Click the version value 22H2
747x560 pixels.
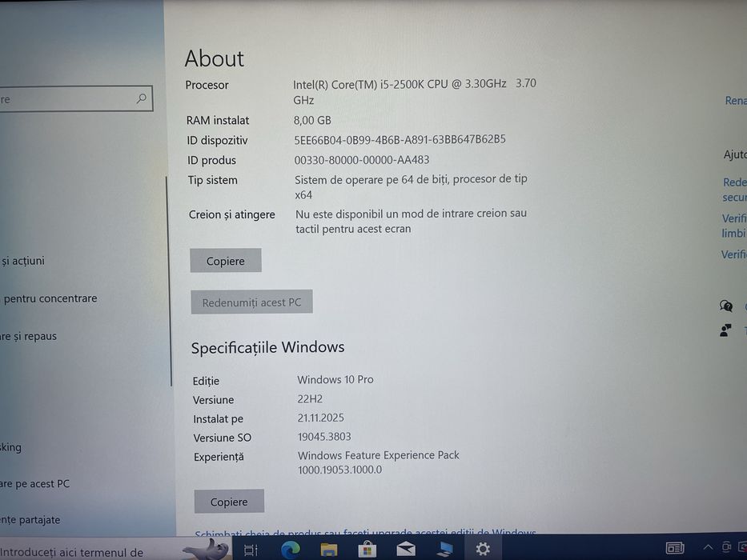(310, 398)
